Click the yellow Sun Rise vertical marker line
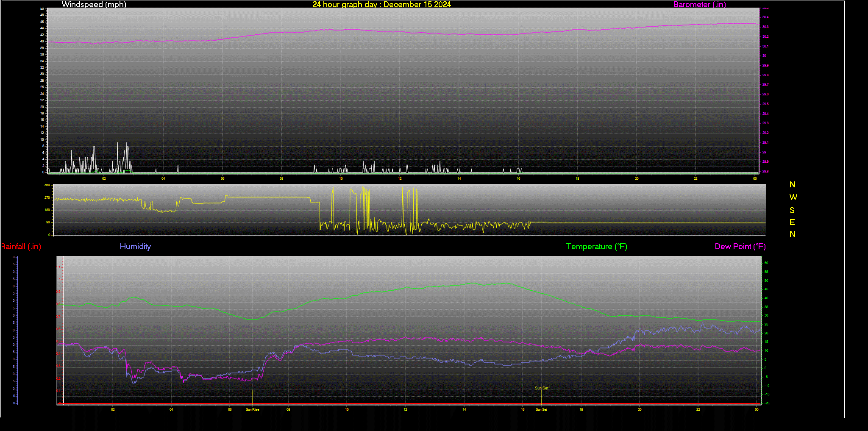The height and width of the screenshot is (431, 868). pos(252,397)
